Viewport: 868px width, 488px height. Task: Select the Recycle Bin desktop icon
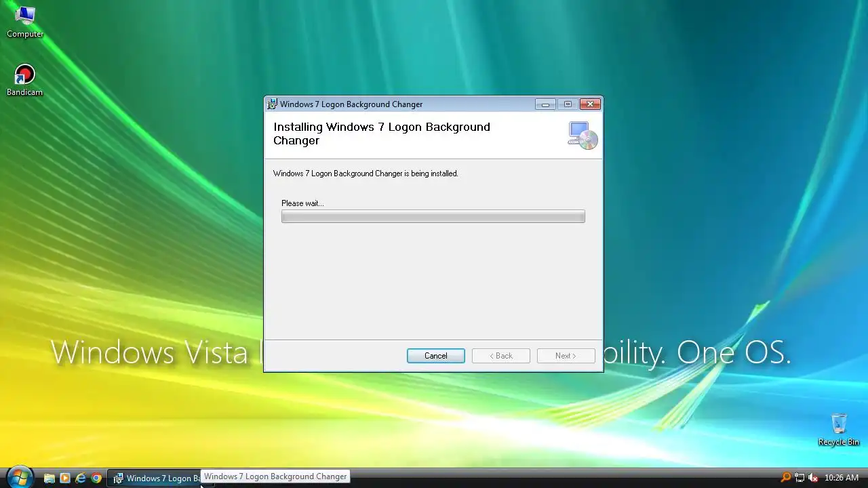(x=839, y=430)
